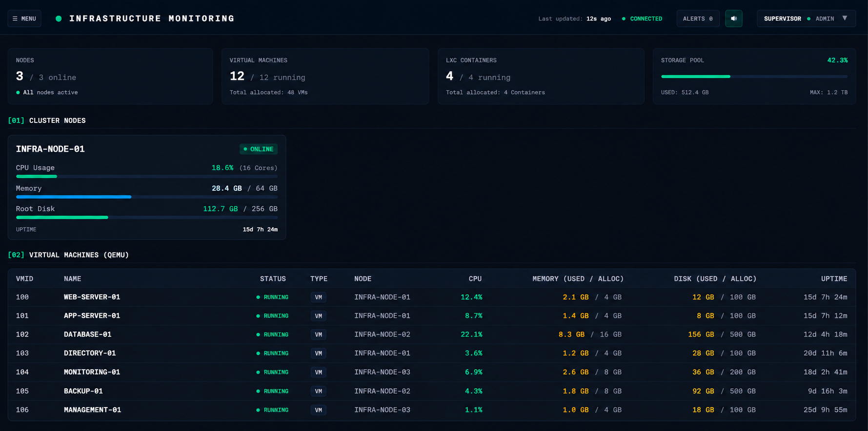
Task: Click the Memory usage progress bar
Action: tap(147, 197)
